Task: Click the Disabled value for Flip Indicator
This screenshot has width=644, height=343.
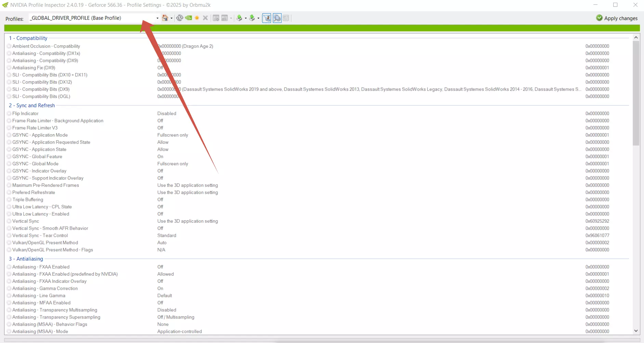Action: pyautogui.click(x=167, y=114)
